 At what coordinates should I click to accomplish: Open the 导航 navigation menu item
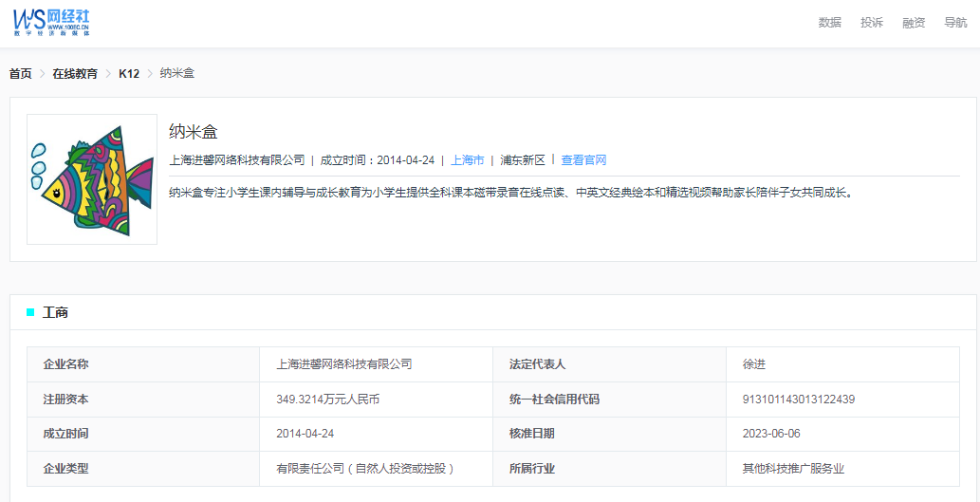(x=955, y=23)
